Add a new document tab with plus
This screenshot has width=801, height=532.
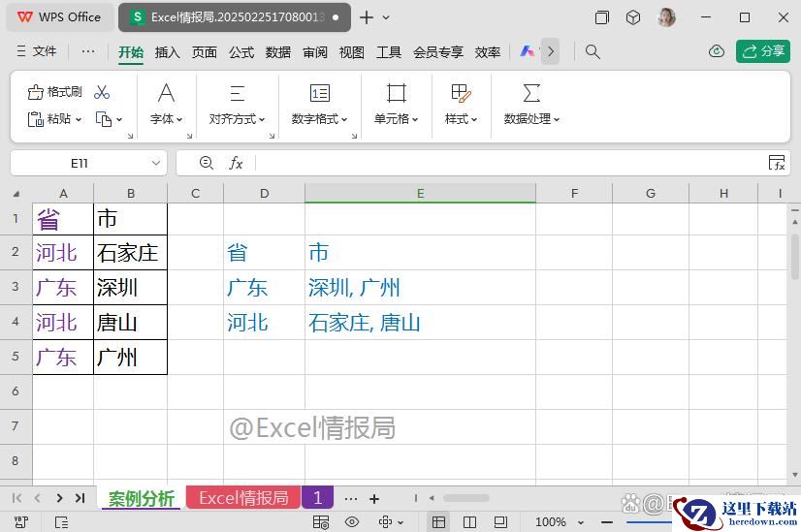[x=367, y=17]
